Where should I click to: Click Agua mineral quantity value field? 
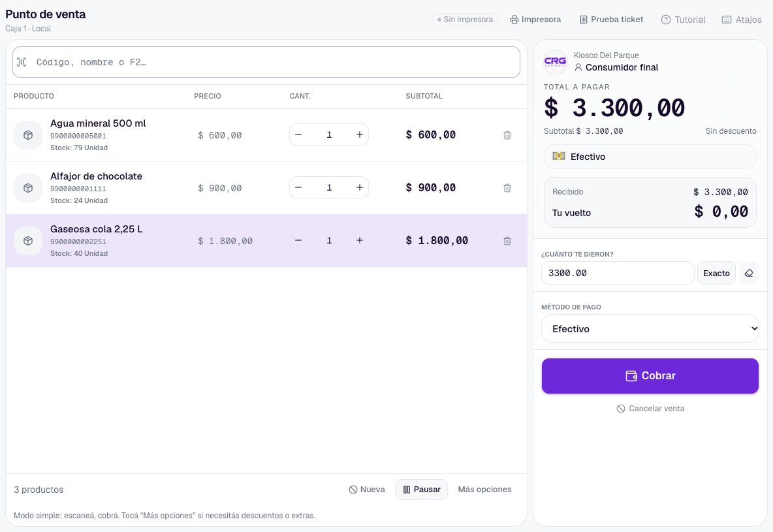tap(329, 134)
